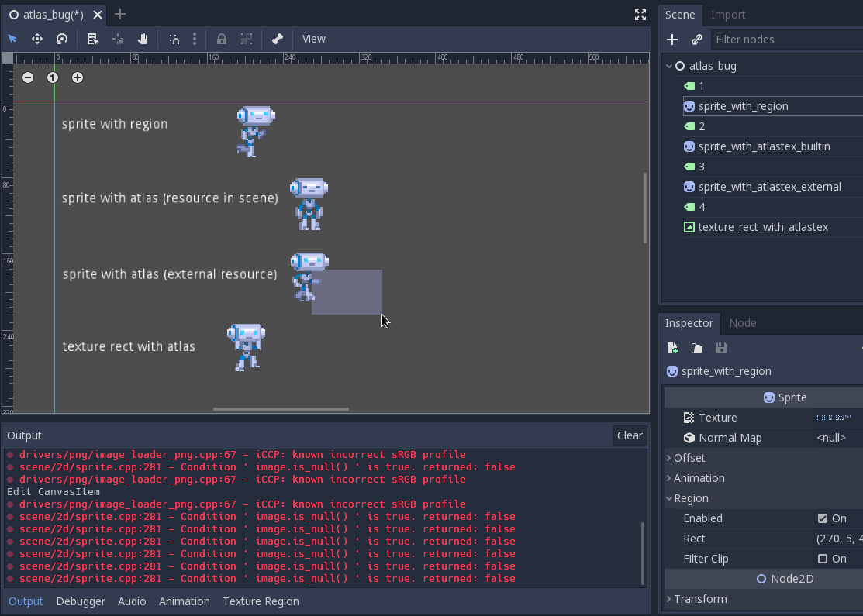Save the current resource with the floppy icon

721,348
